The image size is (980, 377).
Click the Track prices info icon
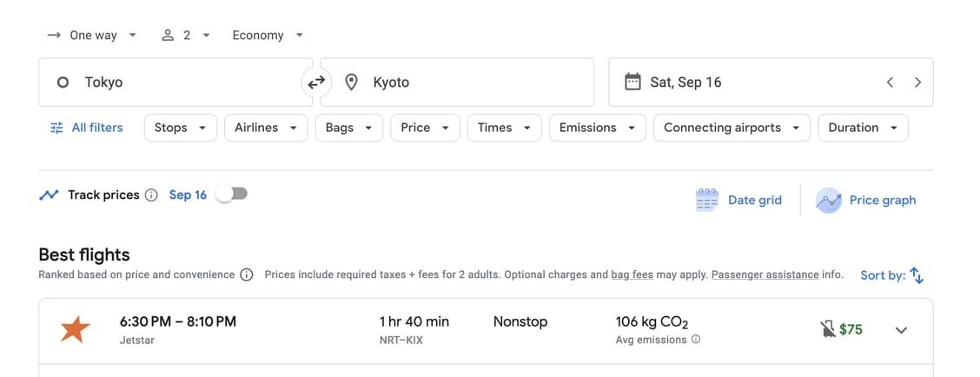tap(151, 195)
